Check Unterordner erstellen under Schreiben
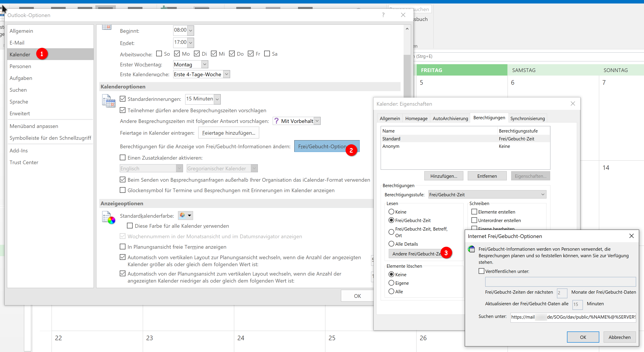Screen dimensions: 644x352 point(474,220)
